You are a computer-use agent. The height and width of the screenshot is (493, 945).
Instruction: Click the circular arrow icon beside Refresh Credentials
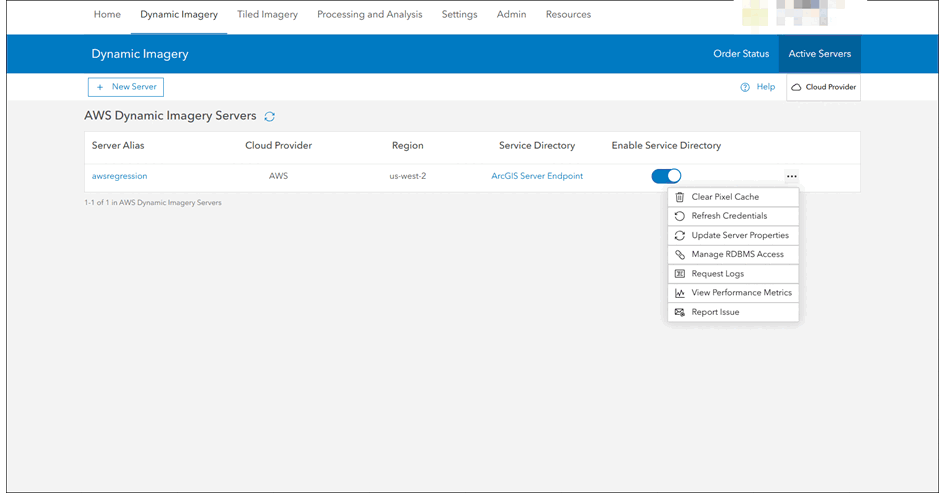(679, 216)
